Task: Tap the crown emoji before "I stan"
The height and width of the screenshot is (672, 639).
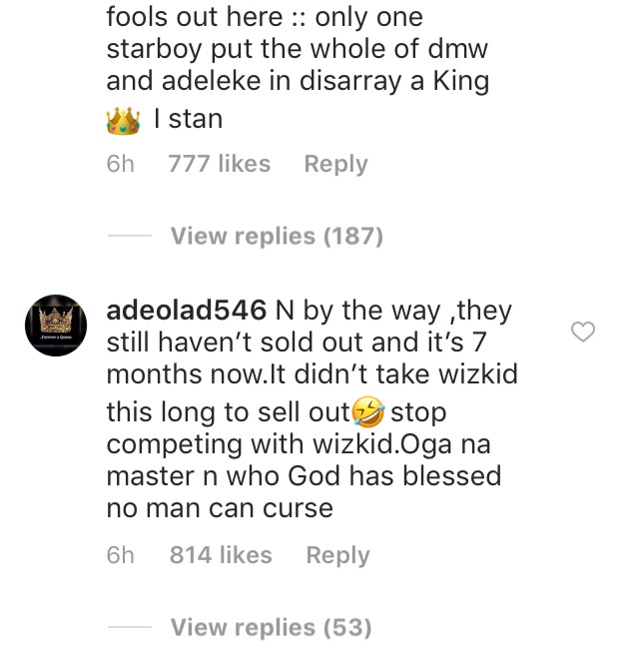Action: 122,122
